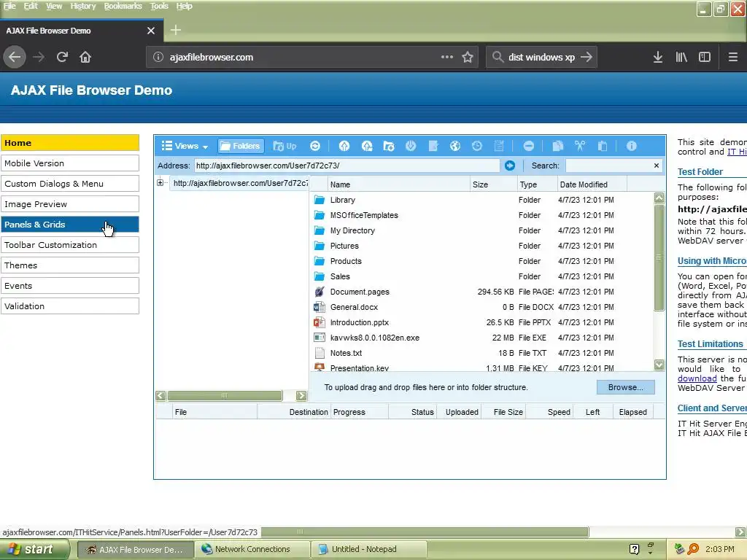Click the Paste clipboard icon
747x560 pixels.
[602, 146]
